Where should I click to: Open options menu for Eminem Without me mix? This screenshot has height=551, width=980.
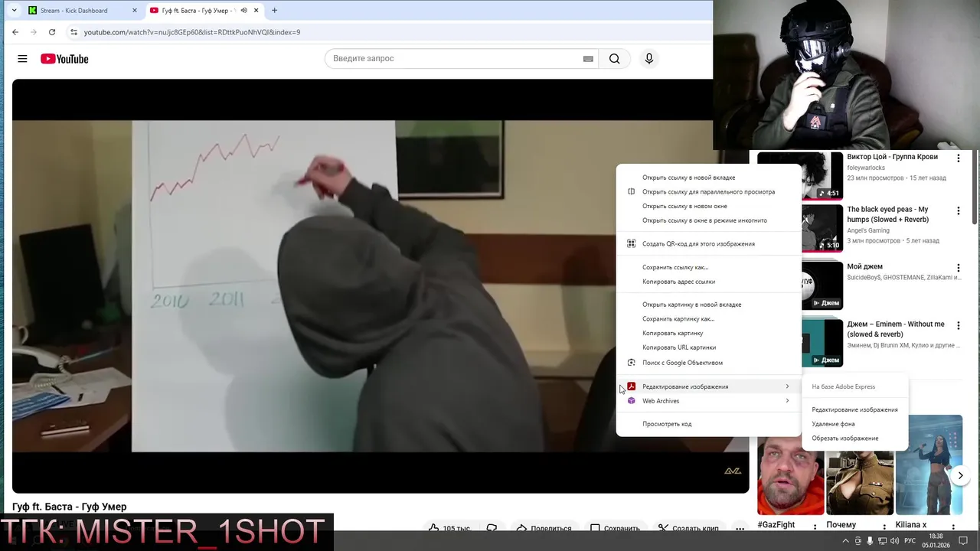point(958,325)
